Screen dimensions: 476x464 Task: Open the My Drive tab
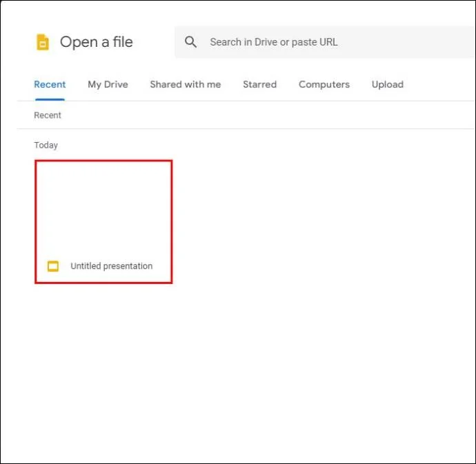pos(108,84)
